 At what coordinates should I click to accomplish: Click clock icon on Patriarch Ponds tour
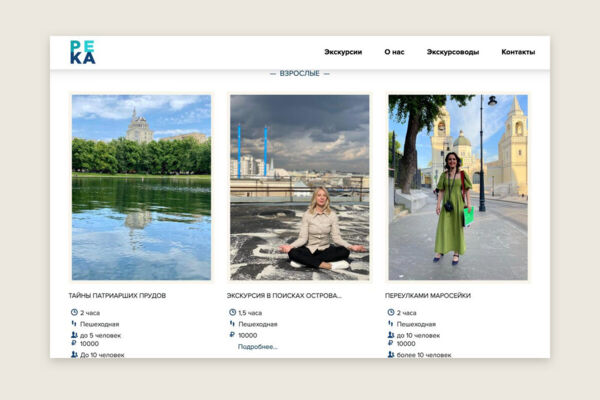pyautogui.click(x=74, y=312)
